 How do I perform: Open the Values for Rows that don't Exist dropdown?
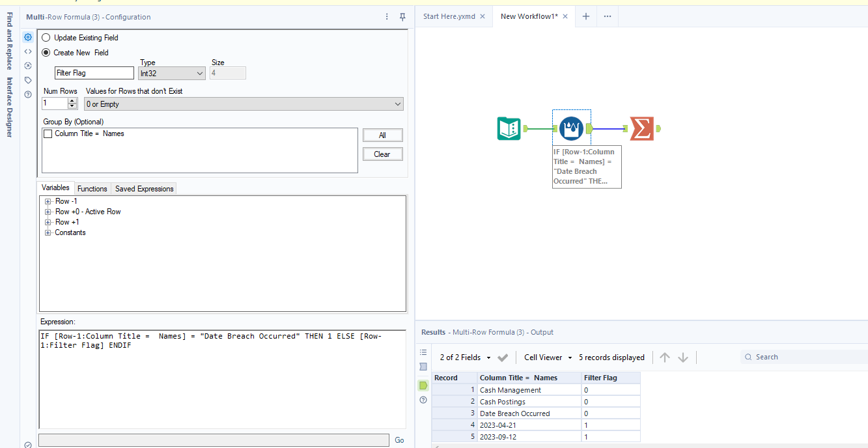(397, 104)
